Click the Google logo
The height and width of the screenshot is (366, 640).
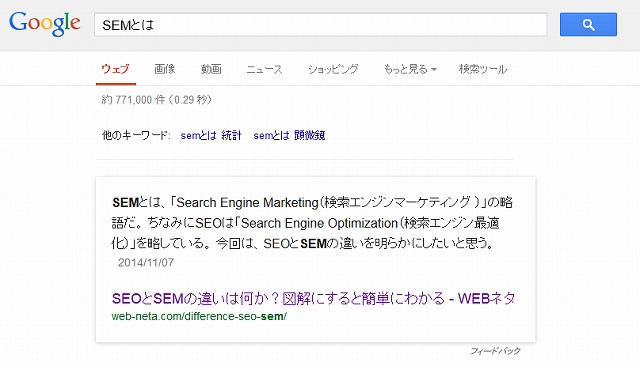[44, 24]
